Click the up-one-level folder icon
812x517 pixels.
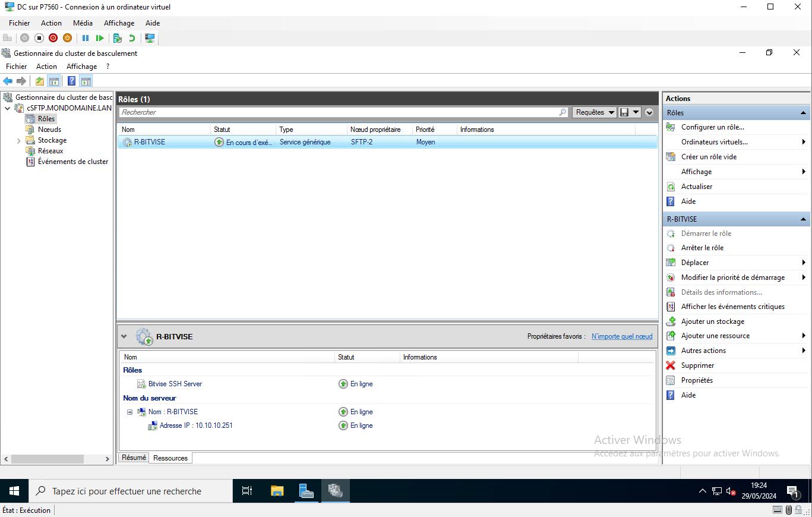click(x=40, y=81)
